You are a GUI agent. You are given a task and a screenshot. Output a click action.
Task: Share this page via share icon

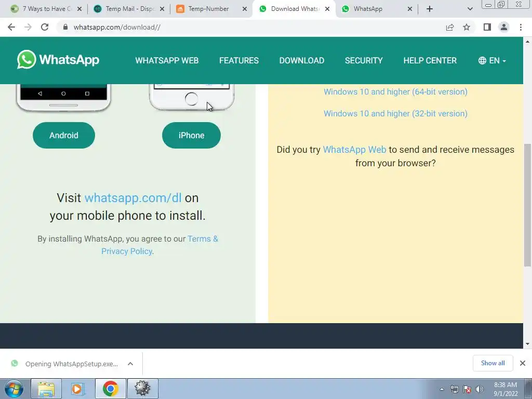pyautogui.click(x=450, y=27)
